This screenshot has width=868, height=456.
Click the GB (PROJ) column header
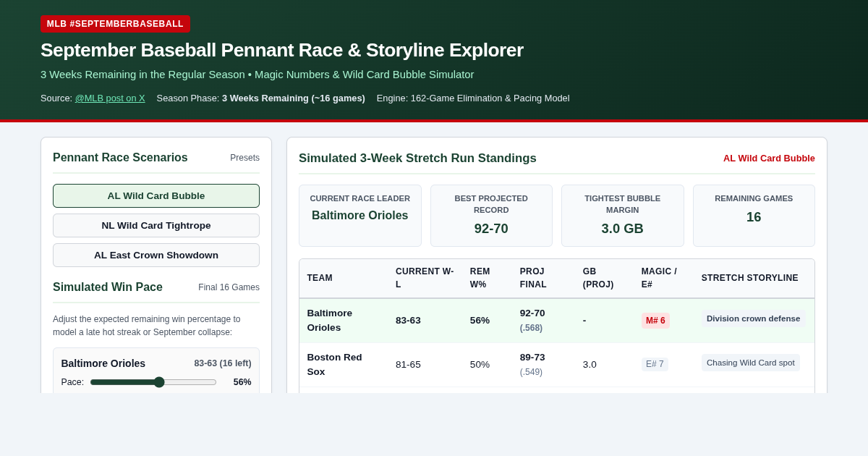click(598, 278)
